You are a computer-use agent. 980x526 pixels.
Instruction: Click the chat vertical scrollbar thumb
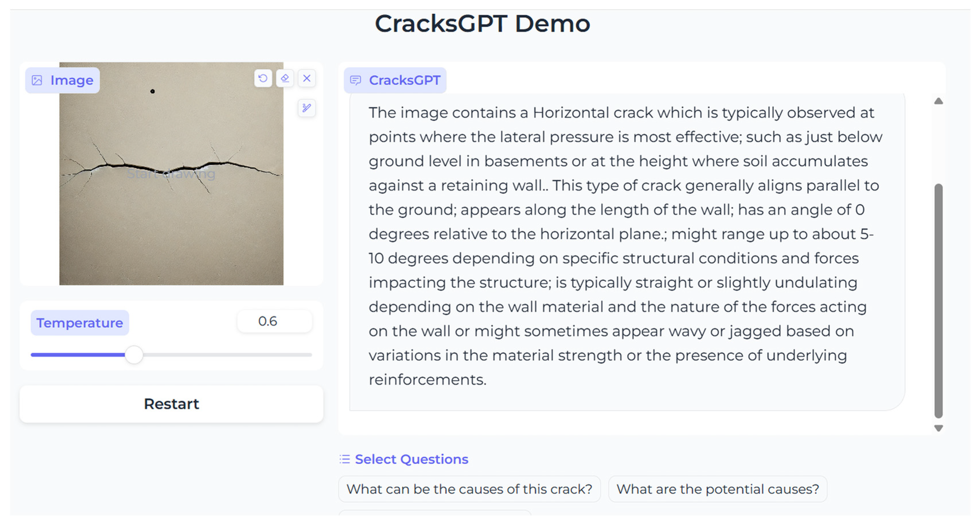click(938, 301)
